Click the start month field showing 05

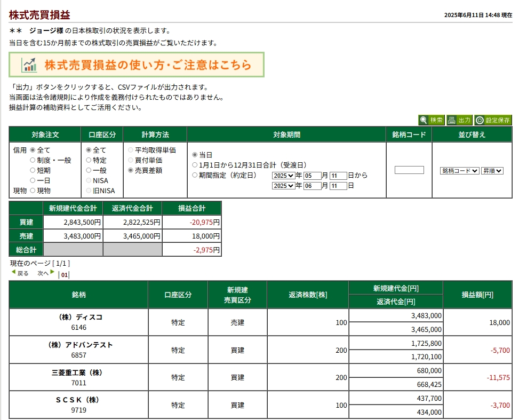[312, 176]
